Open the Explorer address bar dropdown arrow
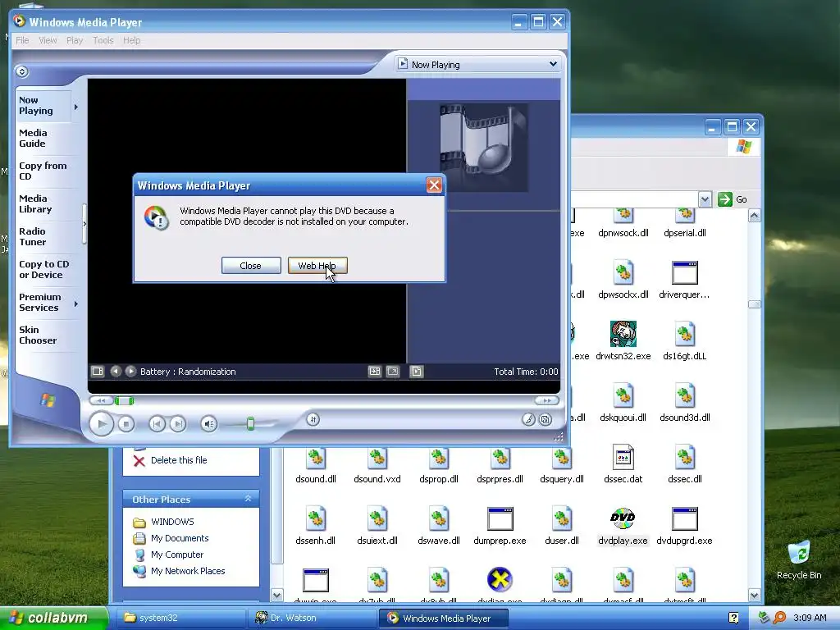Screen dimensions: 840x630 [x=705, y=199]
